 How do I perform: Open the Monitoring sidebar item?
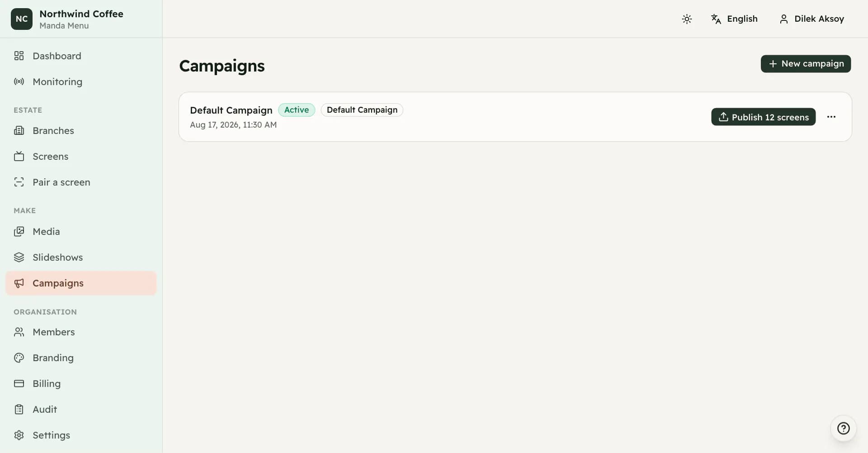click(x=81, y=81)
